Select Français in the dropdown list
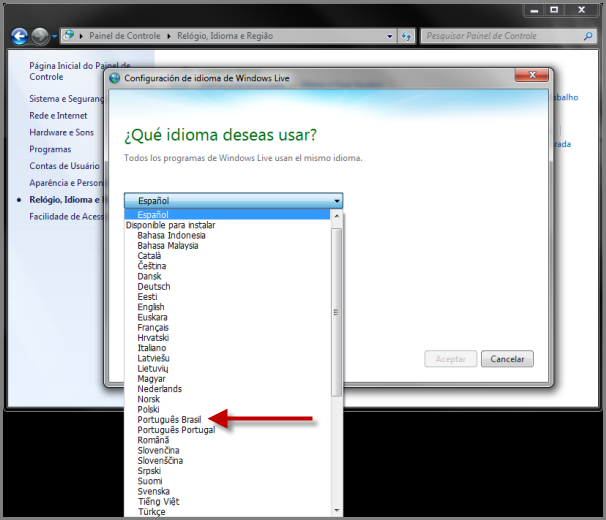Viewport: 606px width, 520px height. tap(153, 327)
